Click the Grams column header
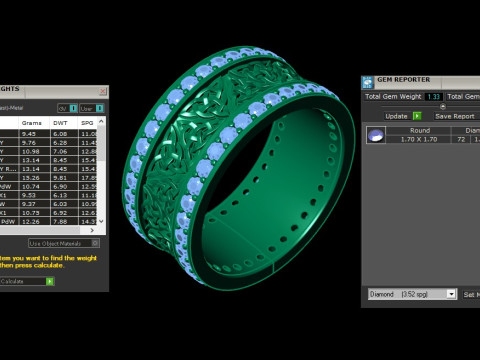480x360 pixels. (x=32, y=123)
